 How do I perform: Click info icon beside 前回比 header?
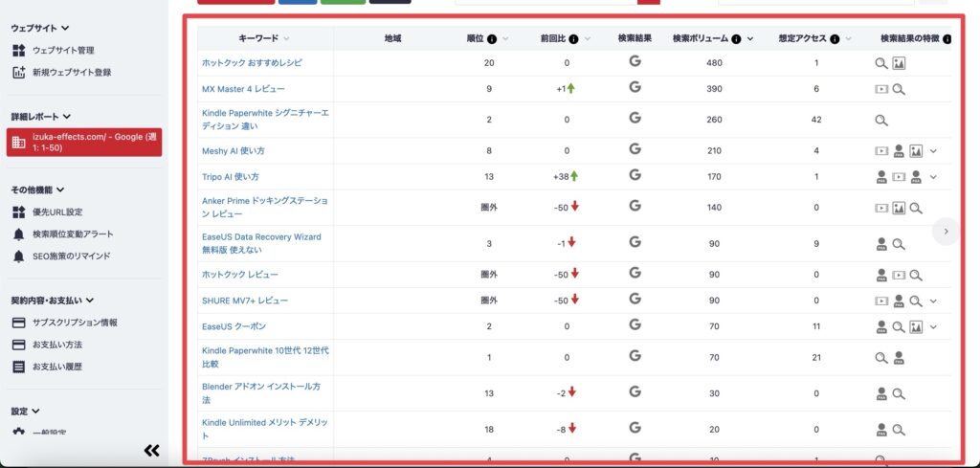point(573,39)
